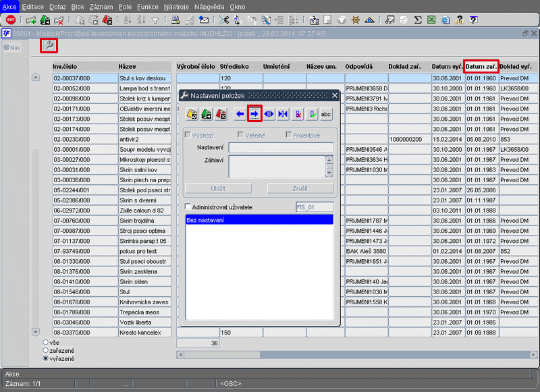Select 'Bez nastavení' list entry
This screenshot has width=540, height=392.
click(259, 220)
